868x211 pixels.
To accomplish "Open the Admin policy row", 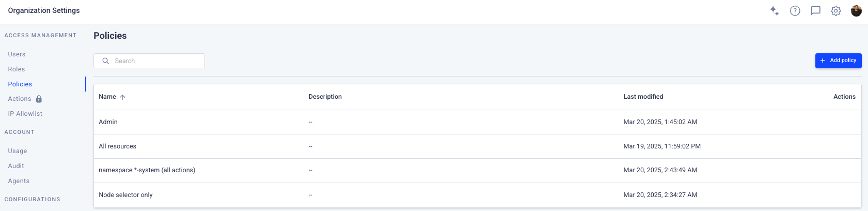I will click(477, 122).
